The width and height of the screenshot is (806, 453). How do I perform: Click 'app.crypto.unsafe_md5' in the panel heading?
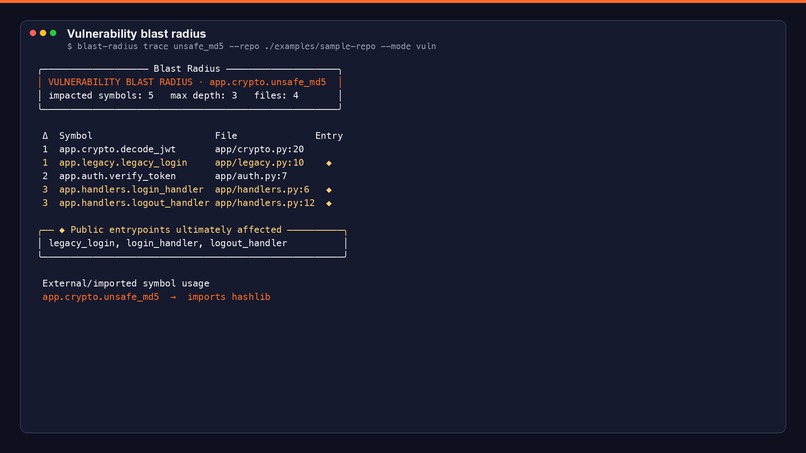[267, 82]
